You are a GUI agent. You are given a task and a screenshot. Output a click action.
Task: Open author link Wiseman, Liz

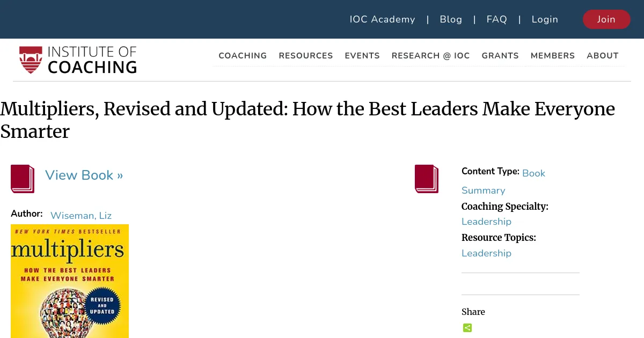81,216
